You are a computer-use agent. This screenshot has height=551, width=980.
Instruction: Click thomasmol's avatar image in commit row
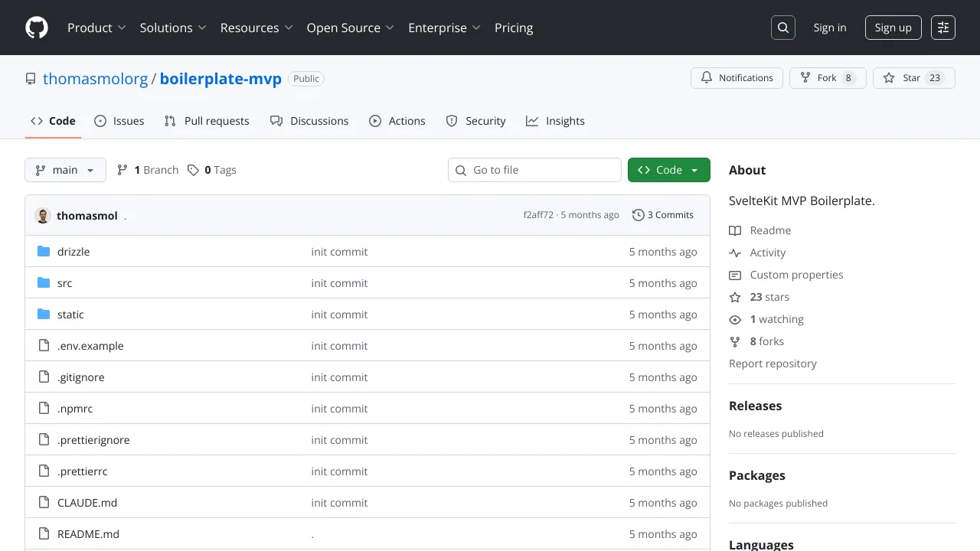point(43,216)
